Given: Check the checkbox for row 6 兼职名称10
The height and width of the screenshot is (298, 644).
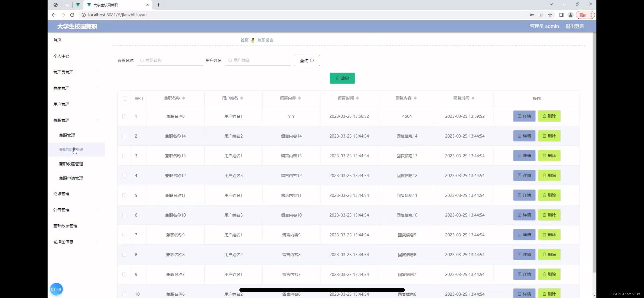Looking at the screenshot, I should click(x=124, y=215).
